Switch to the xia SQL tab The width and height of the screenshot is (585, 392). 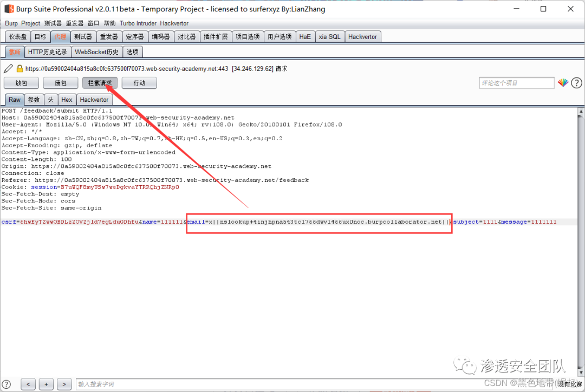[330, 37]
